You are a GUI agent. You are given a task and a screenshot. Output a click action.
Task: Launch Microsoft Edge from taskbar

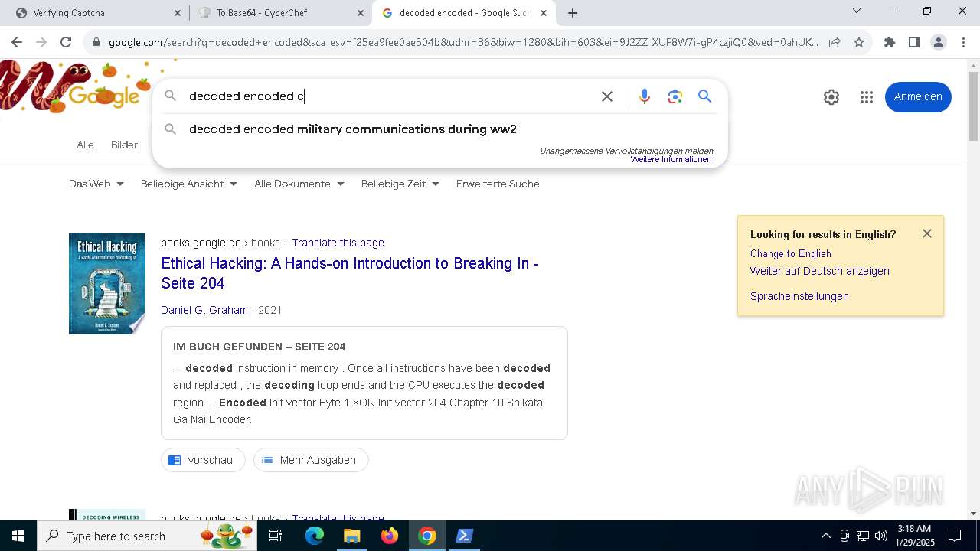pyautogui.click(x=315, y=536)
